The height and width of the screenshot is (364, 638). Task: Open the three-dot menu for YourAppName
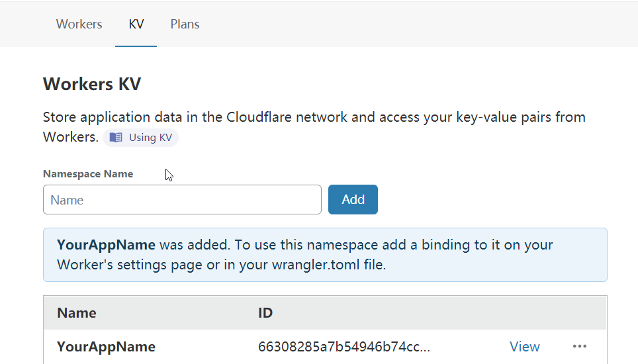pos(580,346)
